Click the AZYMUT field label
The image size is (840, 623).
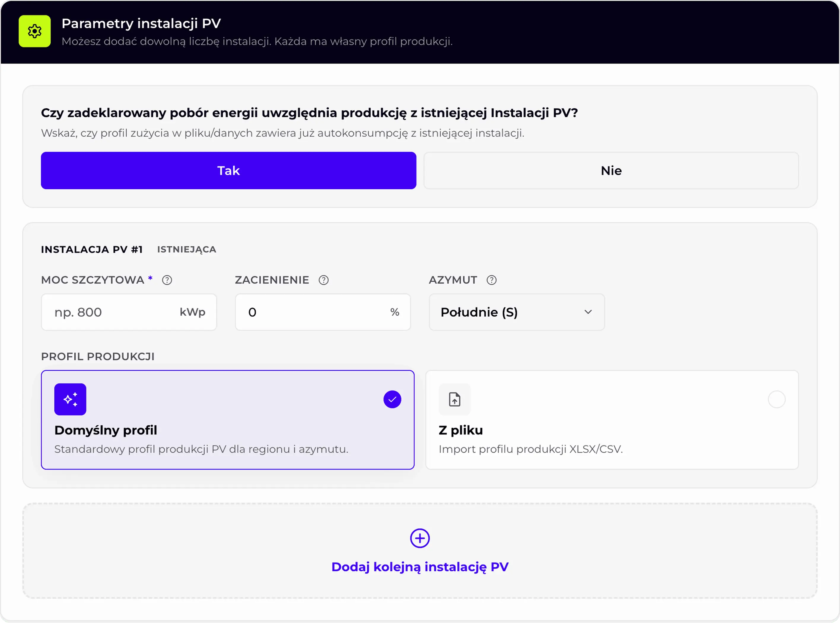pos(453,280)
